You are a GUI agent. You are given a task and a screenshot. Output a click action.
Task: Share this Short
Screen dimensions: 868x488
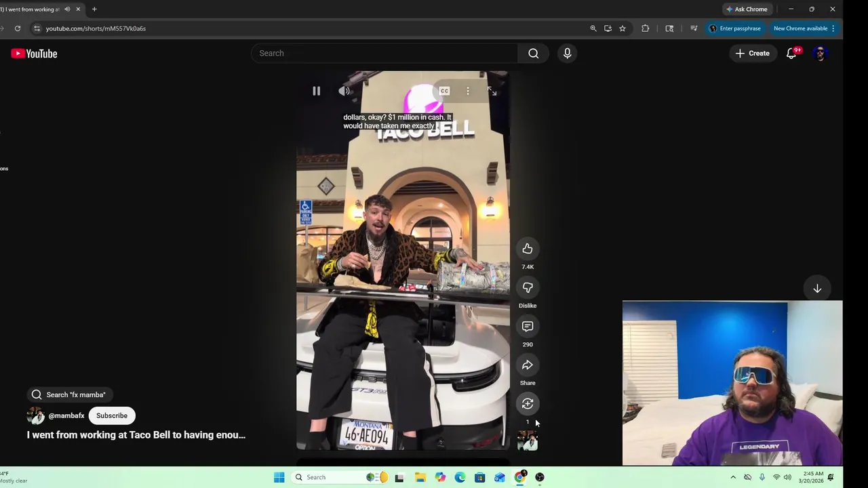coord(528,365)
